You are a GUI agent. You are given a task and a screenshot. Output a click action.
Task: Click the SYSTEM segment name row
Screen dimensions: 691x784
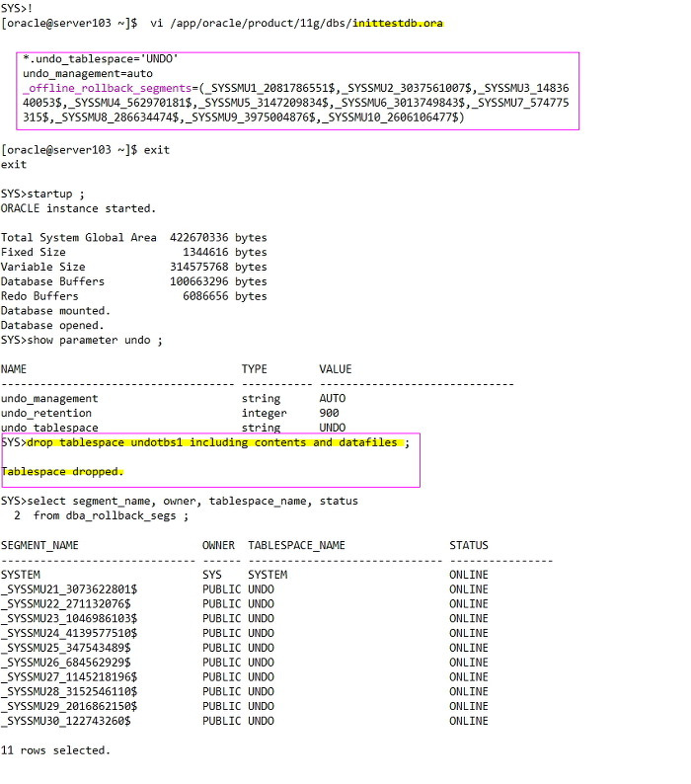(21, 575)
